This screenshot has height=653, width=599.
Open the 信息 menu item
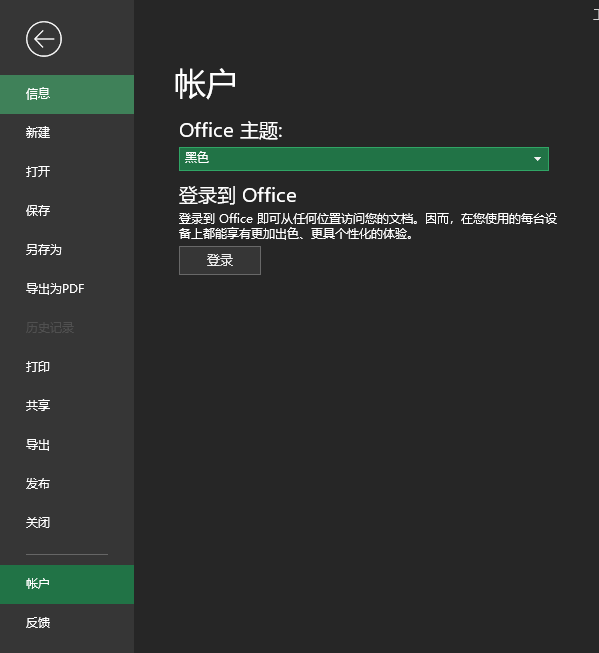67,94
